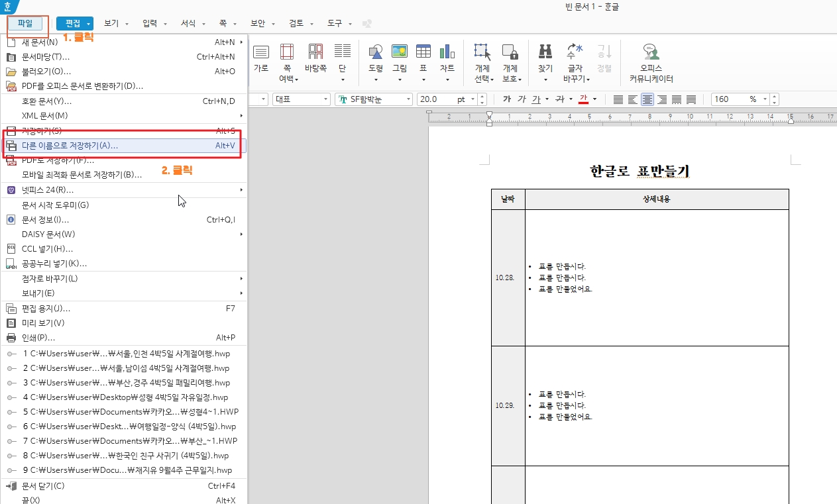Click the 날짜 table header cell
837x504 pixels.
coord(508,199)
